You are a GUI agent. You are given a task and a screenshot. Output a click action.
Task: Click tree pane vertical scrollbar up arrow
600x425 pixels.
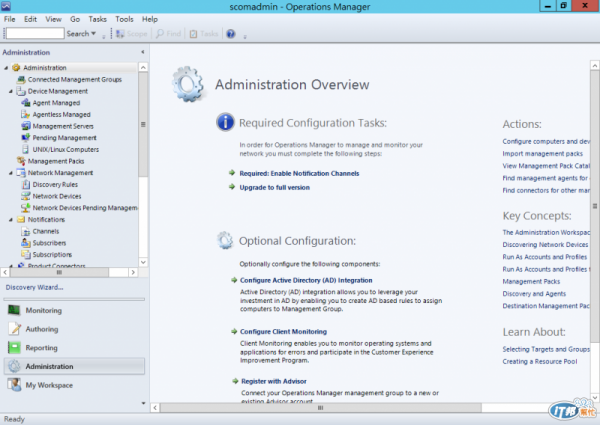click(x=143, y=67)
